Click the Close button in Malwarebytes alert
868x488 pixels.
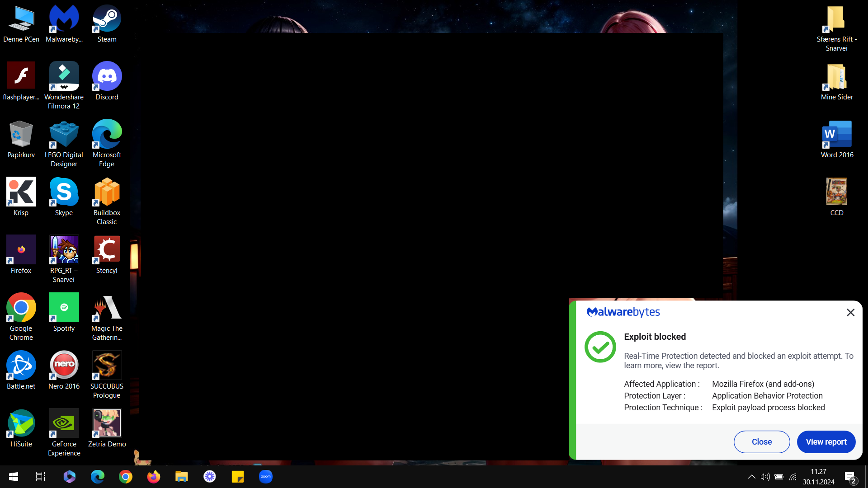coord(762,442)
